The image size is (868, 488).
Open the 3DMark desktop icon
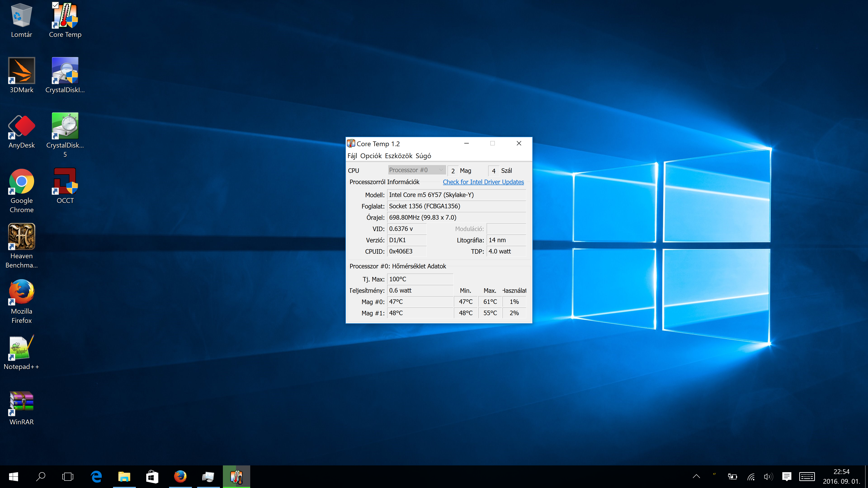(21, 71)
